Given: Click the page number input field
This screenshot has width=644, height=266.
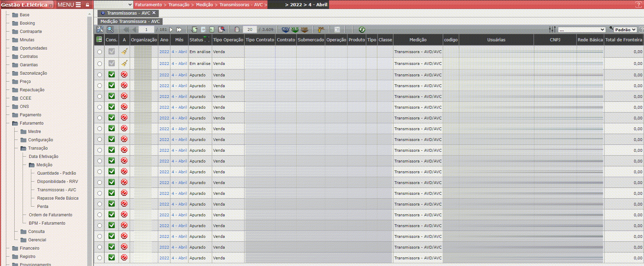Looking at the screenshot, I should [146, 30].
